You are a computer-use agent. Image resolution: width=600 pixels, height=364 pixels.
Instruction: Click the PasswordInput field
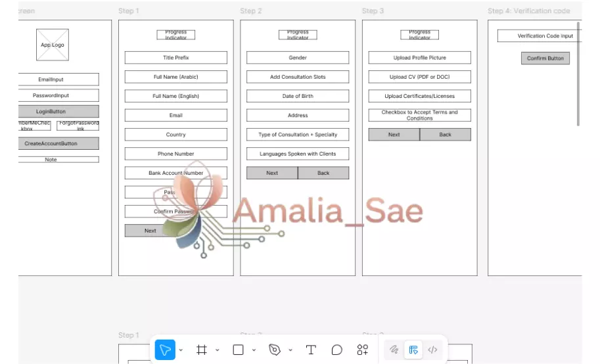tap(58, 95)
